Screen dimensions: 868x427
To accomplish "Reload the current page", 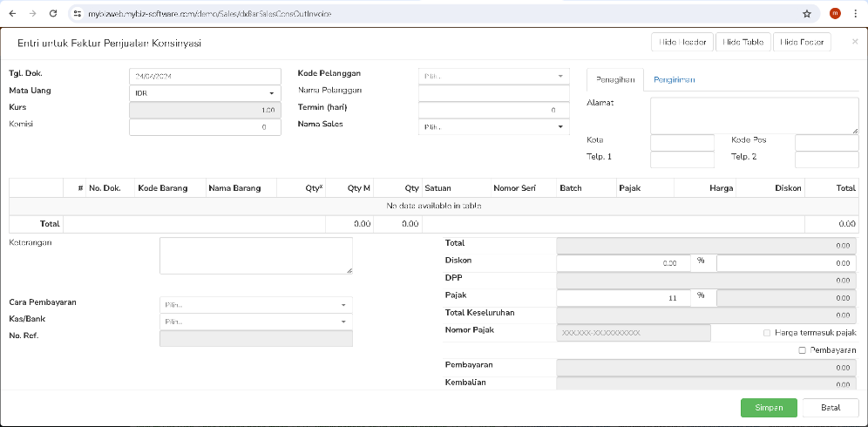I will [53, 14].
